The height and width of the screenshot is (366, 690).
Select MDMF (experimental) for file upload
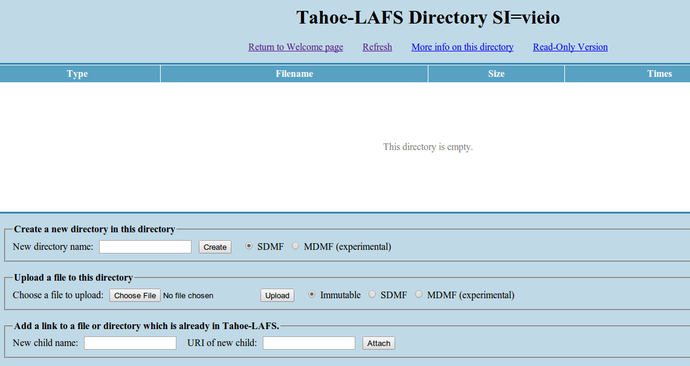(x=418, y=294)
